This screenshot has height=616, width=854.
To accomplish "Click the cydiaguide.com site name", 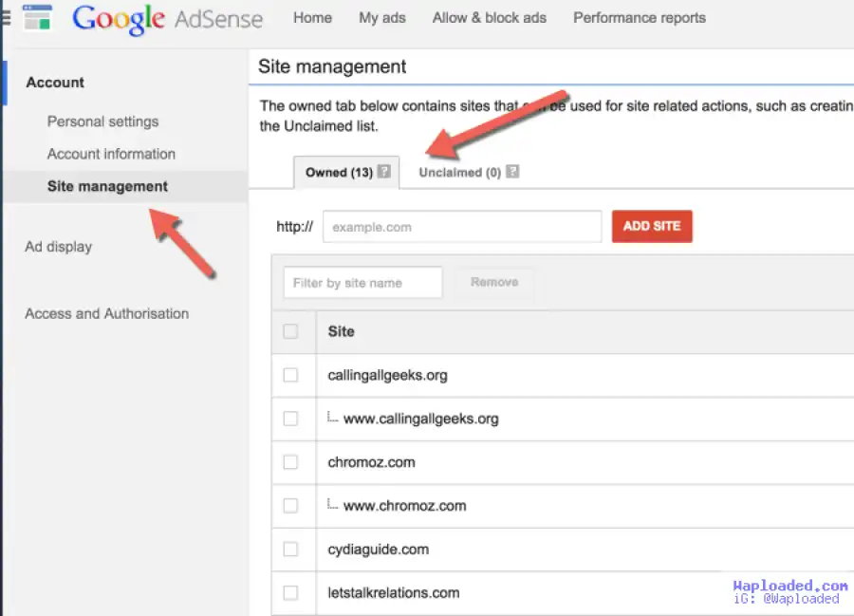I will 378,550.
